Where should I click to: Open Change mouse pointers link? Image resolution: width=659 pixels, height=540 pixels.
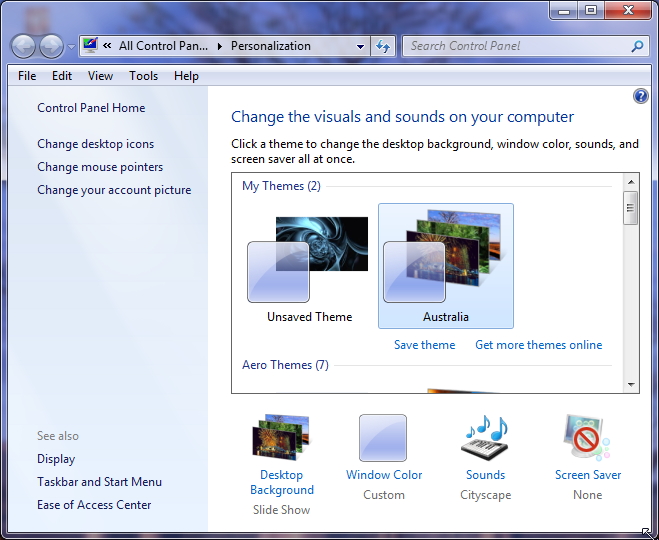click(x=100, y=167)
